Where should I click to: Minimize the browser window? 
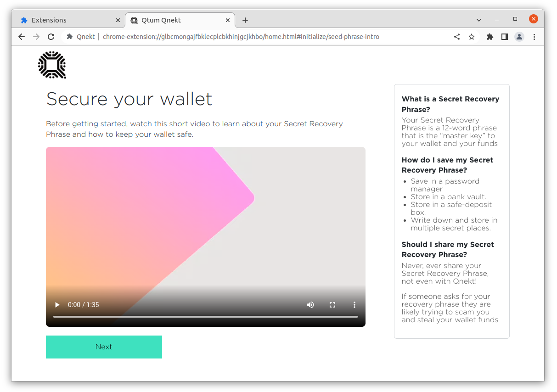[497, 19]
